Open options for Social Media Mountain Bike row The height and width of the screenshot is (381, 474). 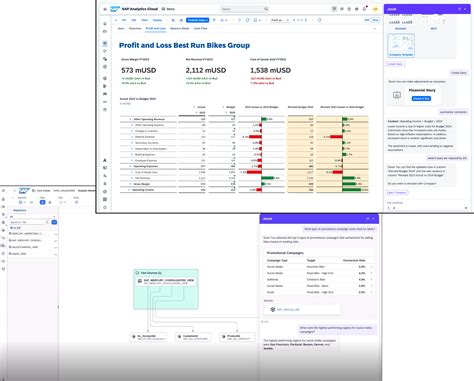[372, 267]
